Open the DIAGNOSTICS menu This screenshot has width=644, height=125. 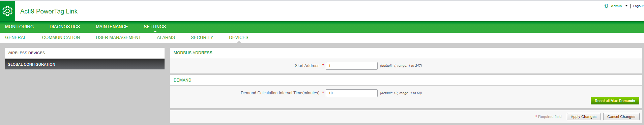(65, 27)
